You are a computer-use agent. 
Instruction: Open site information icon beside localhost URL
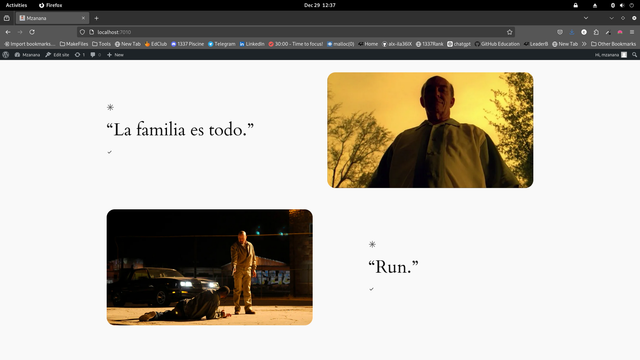(x=91, y=32)
